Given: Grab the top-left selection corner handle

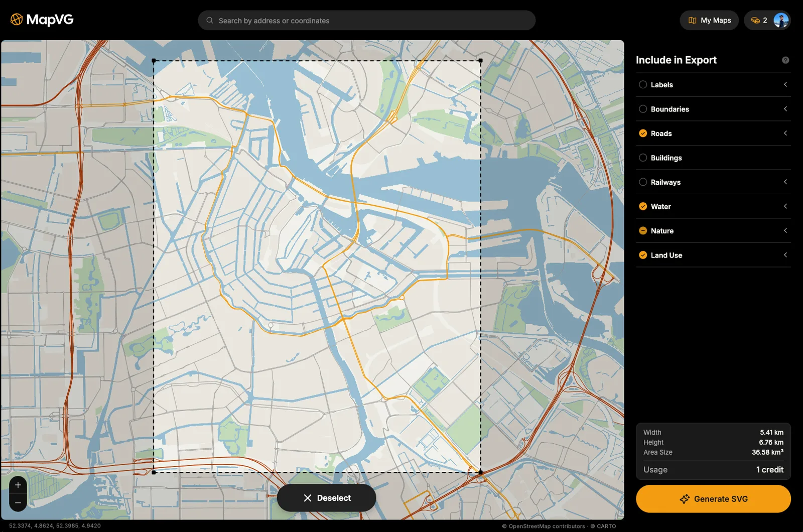Looking at the screenshot, I should pyautogui.click(x=154, y=61).
